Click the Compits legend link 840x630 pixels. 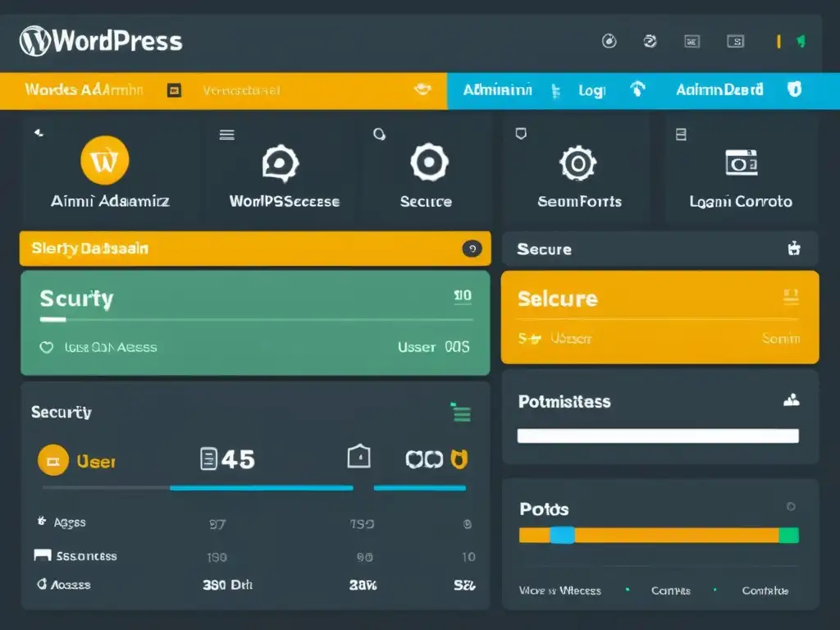tap(671, 591)
